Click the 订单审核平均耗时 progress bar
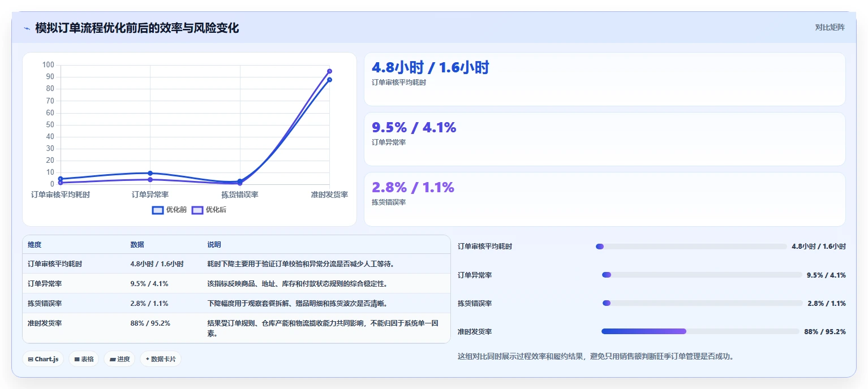The width and height of the screenshot is (868, 389). 691,247
